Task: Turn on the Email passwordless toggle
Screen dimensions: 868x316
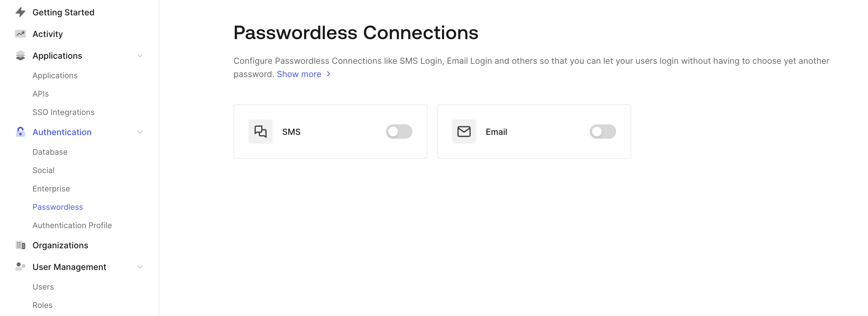Action: (603, 132)
